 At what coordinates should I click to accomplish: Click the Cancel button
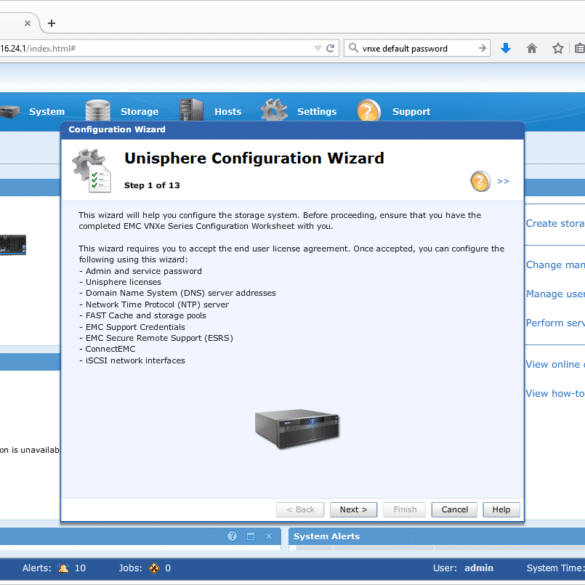tap(454, 510)
